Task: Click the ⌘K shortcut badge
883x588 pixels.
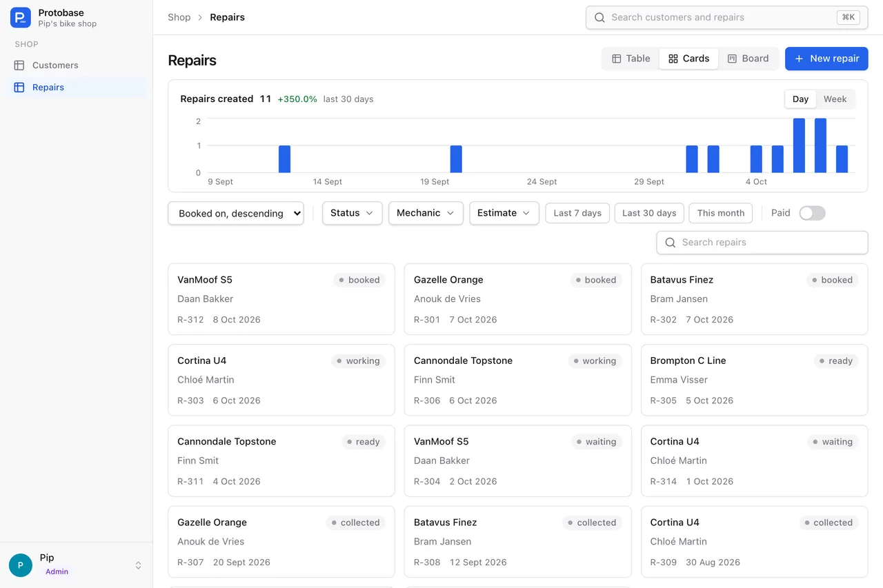Action: [848, 18]
